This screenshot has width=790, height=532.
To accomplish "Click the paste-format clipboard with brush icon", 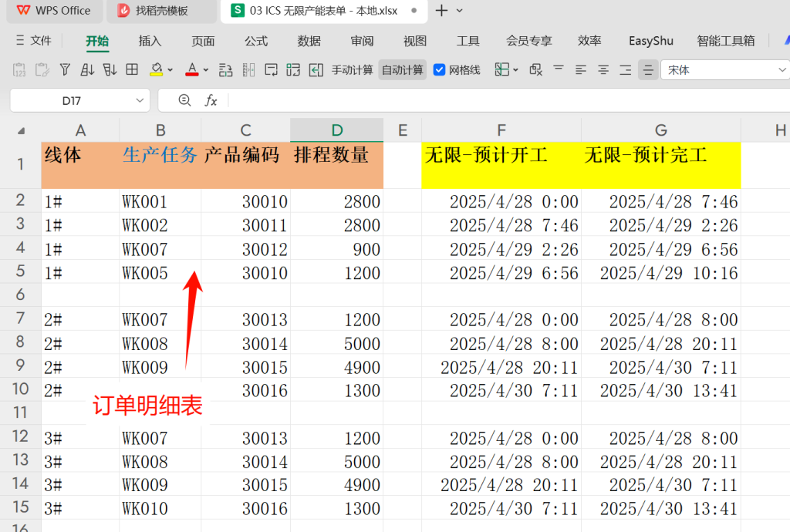I will click(42, 70).
